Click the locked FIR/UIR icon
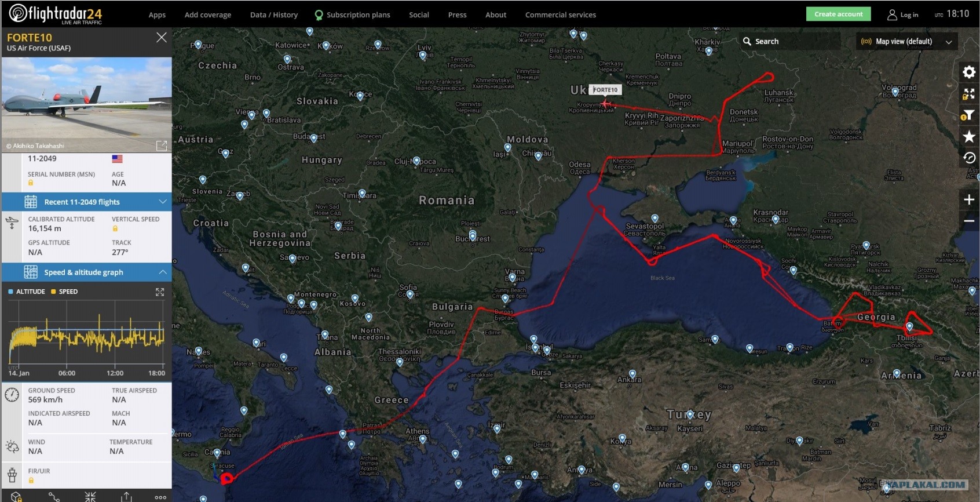Image resolution: width=980 pixels, height=502 pixels. click(31, 480)
